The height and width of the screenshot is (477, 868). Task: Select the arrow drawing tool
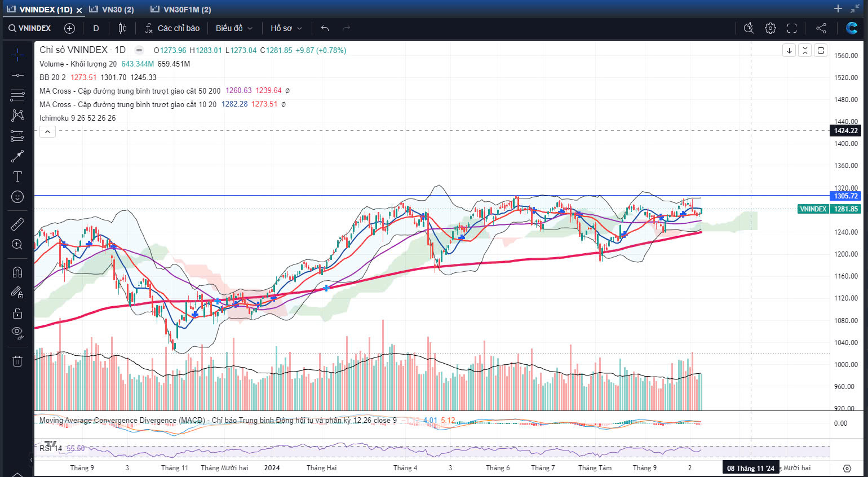coord(17,156)
